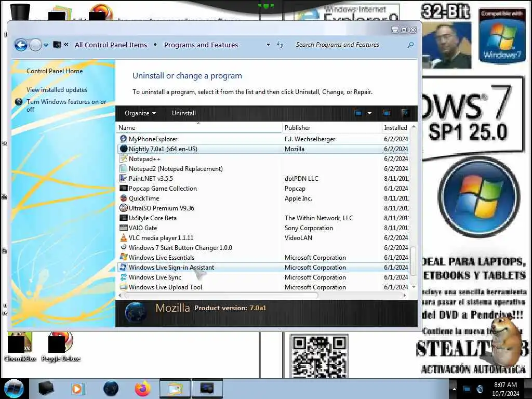This screenshot has width=532, height=399.
Task: Select the Windows Live Upload Tool icon
Action: click(x=123, y=287)
